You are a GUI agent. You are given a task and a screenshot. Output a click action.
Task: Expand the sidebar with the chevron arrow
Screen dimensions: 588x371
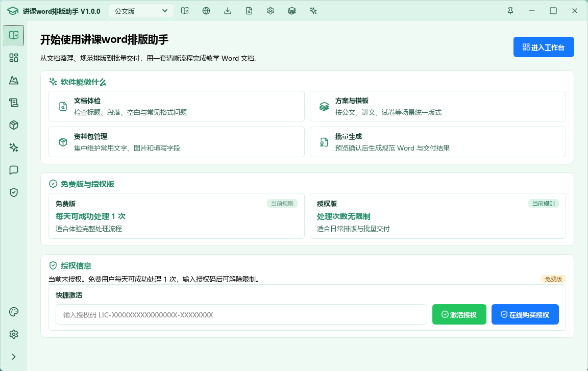pos(14,357)
